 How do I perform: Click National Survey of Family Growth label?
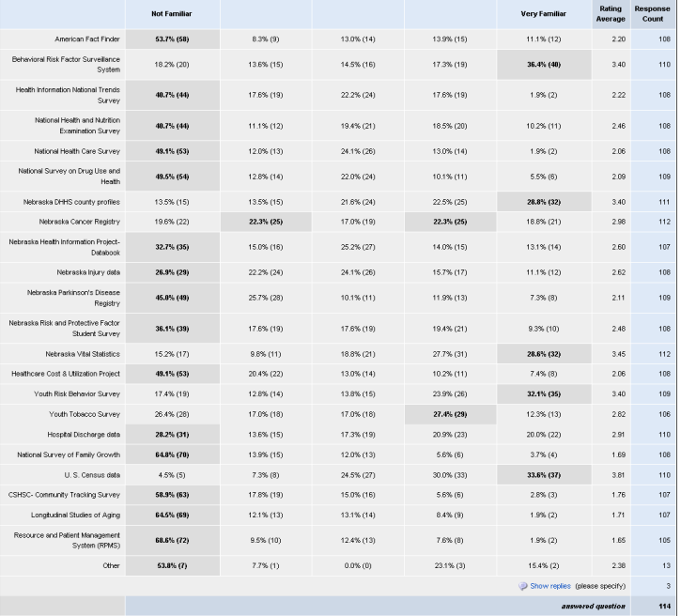coord(69,454)
